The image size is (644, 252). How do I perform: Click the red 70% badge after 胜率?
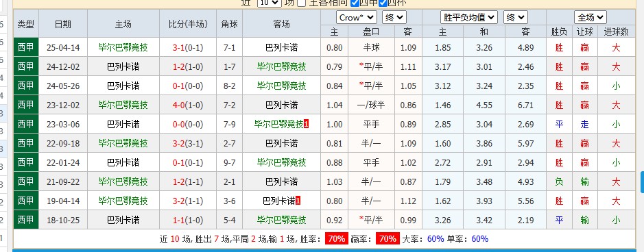(x=336, y=239)
